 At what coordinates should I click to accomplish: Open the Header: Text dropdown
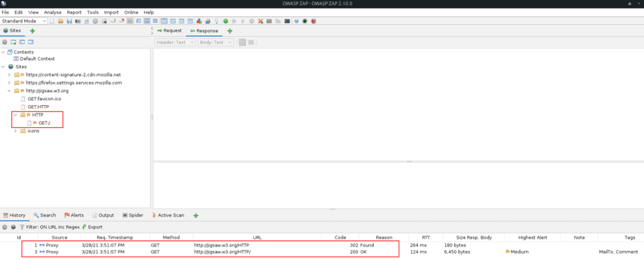(175, 43)
